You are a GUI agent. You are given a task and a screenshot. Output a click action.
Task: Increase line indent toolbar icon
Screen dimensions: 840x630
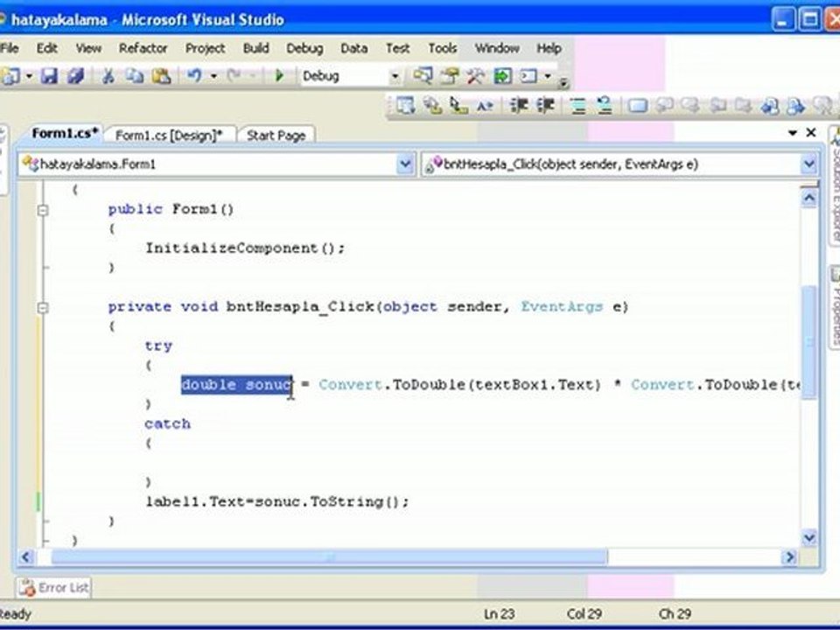[545, 106]
